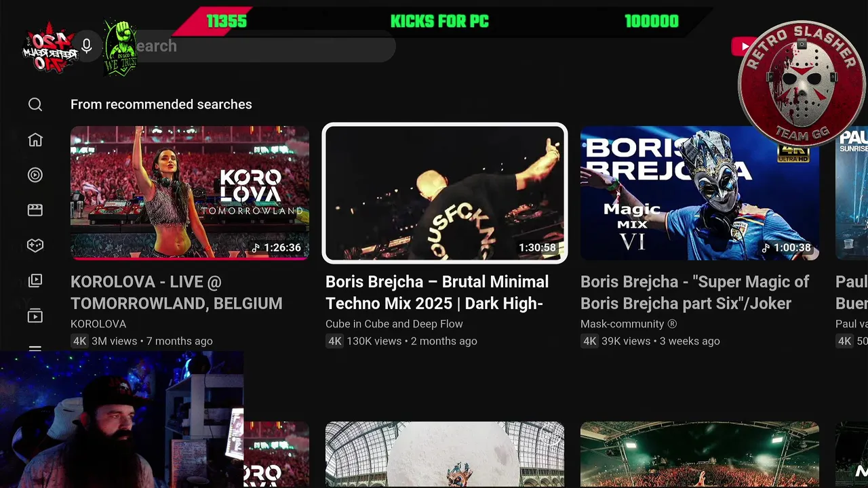The width and height of the screenshot is (868, 488).
Task: Go to Home via sidebar house icon
Action: (35, 140)
